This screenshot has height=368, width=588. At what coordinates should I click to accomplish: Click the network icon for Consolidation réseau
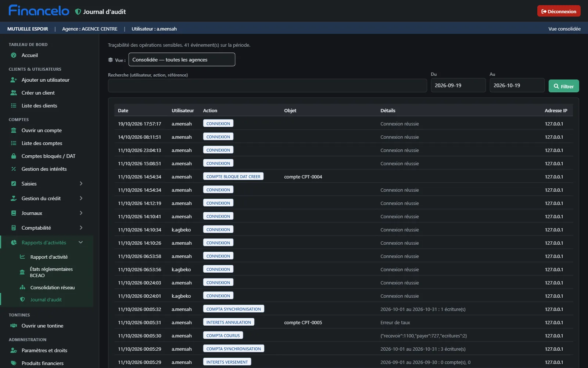click(22, 287)
